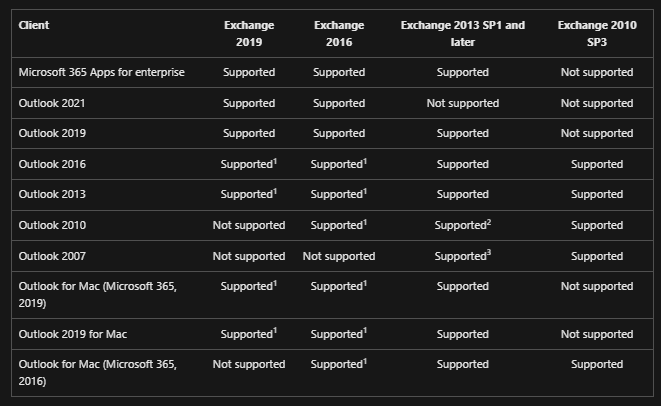Click the Outlook 2021 row label
Image resolution: width=661 pixels, height=406 pixels.
tap(52, 103)
